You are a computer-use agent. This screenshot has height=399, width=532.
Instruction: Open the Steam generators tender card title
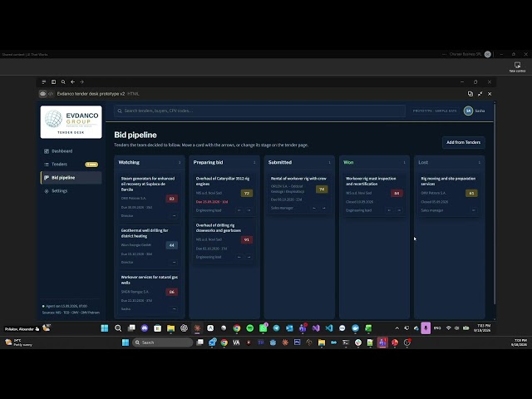[x=148, y=184]
